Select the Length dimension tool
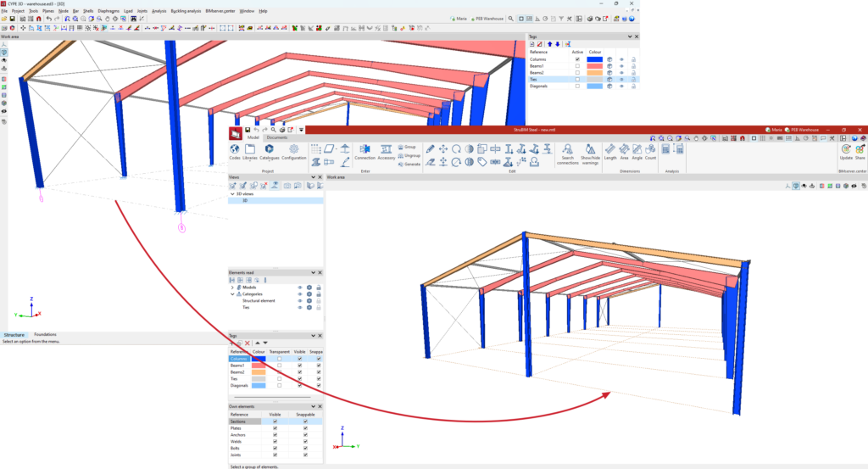This screenshot has height=469, width=868. [610, 151]
